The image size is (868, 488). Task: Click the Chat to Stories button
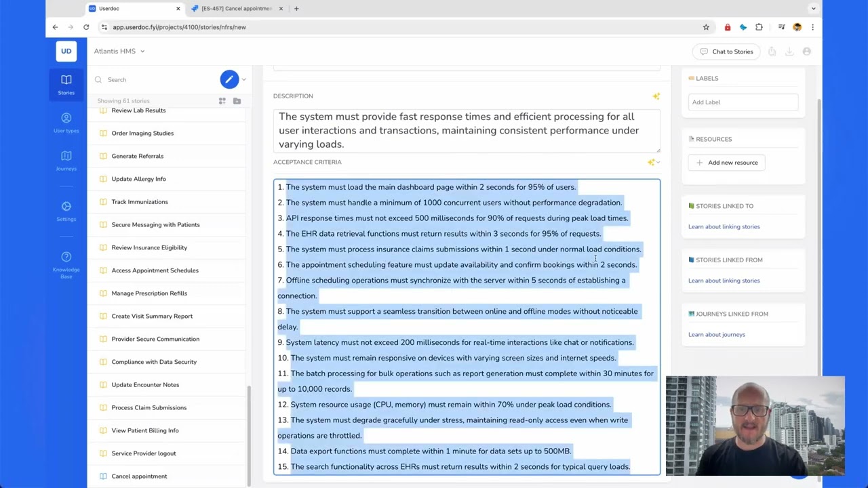(726, 52)
